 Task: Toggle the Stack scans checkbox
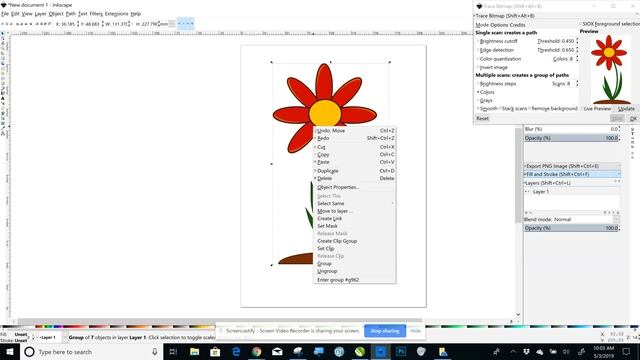click(x=500, y=109)
